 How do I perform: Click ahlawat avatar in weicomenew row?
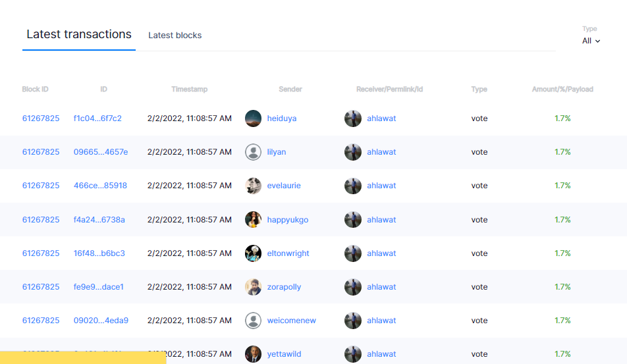[353, 320]
